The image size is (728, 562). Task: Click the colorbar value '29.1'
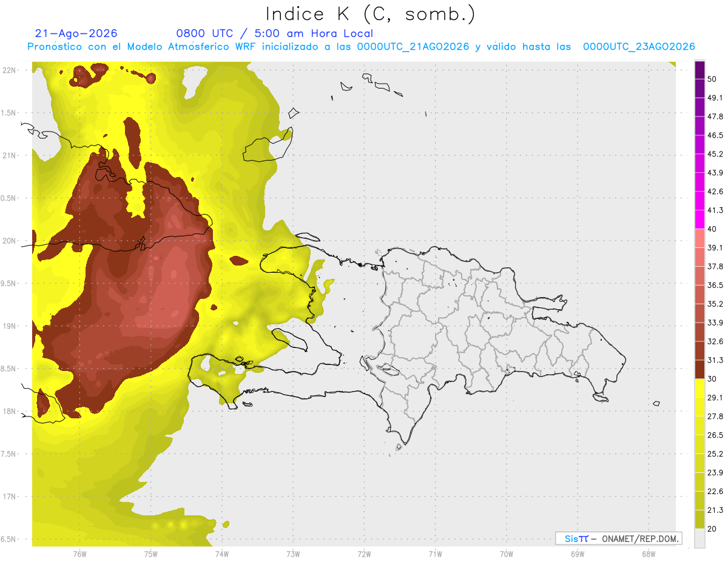715,398
